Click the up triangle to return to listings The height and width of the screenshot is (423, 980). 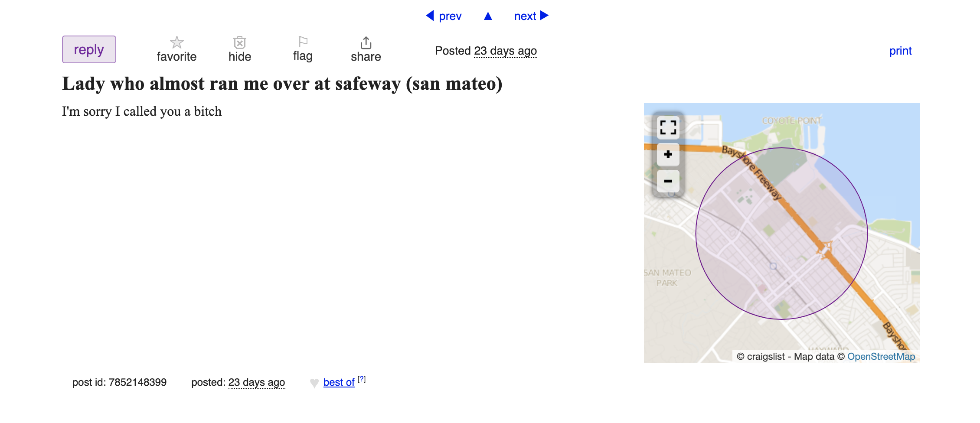click(x=488, y=16)
